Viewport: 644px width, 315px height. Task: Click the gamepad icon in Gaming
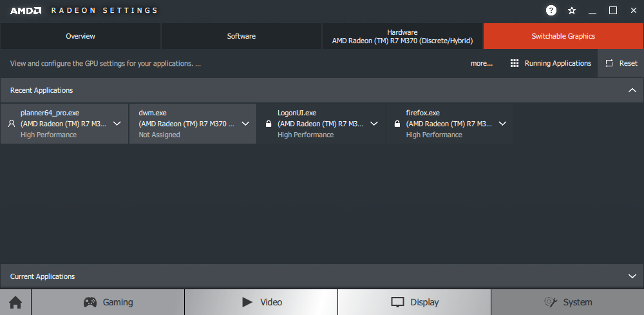pos(90,302)
